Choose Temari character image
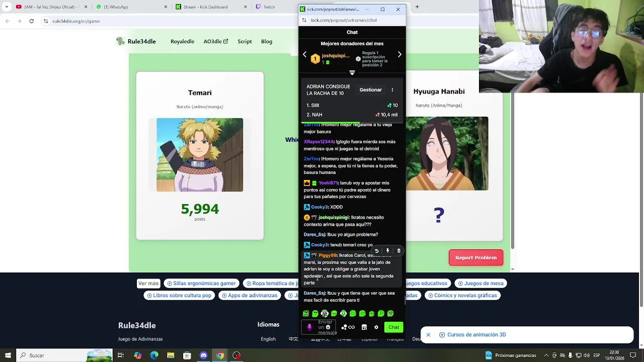 point(200,155)
